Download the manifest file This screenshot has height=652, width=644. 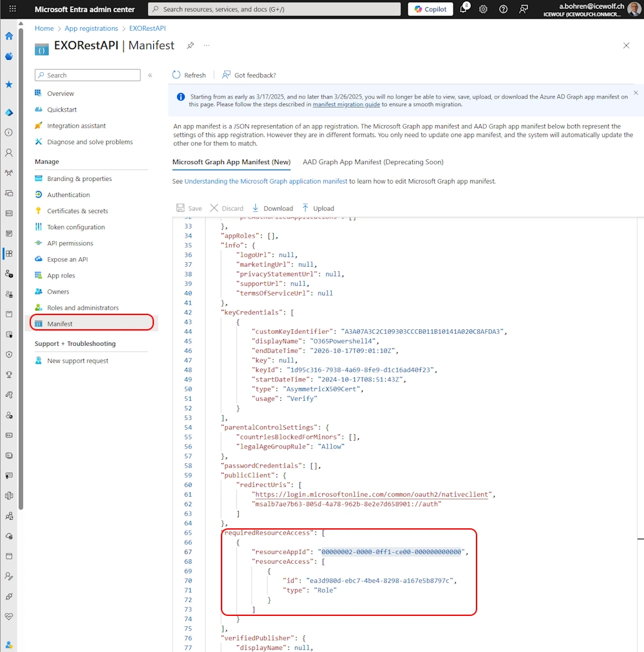pos(272,208)
